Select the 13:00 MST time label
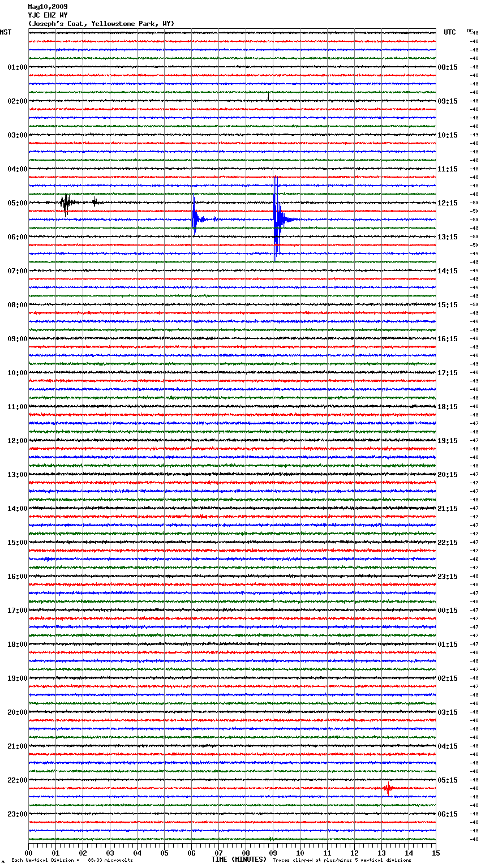The image size is (481, 868). pyautogui.click(x=17, y=475)
